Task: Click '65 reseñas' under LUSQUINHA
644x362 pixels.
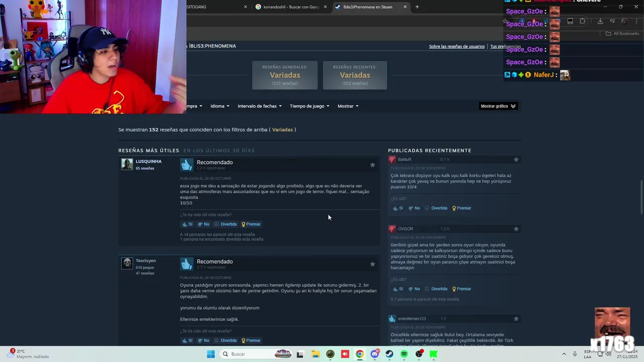Action: pos(145,168)
